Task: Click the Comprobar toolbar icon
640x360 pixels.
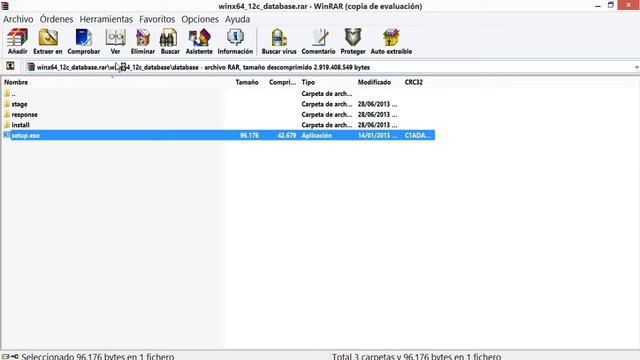Action: [x=83, y=37]
